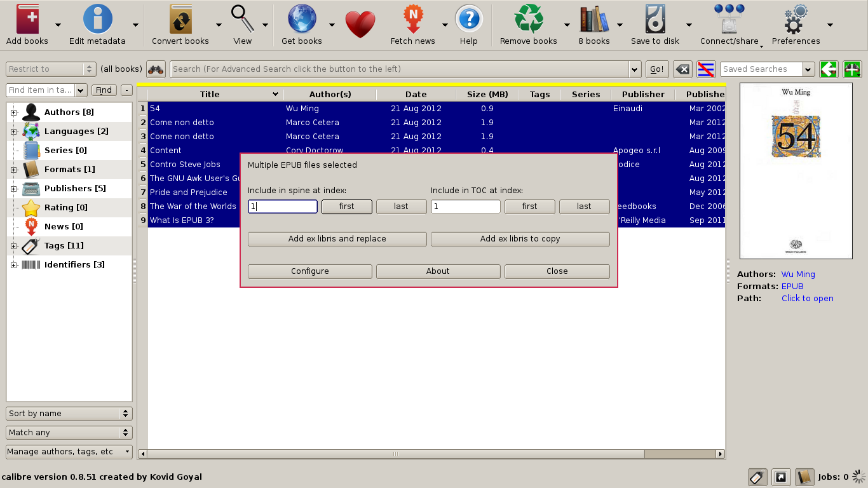Image resolution: width=868 pixels, height=488 pixels.
Task: Click the Go! search button
Action: pos(657,69)
